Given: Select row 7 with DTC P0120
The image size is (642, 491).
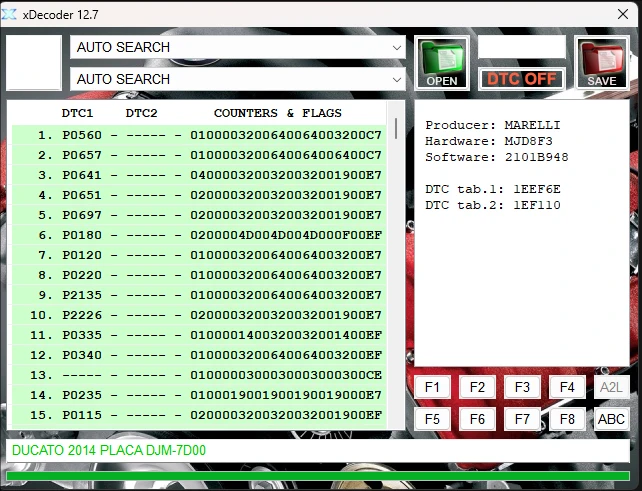Looking at the screenshot, I should tap(199, 255).
